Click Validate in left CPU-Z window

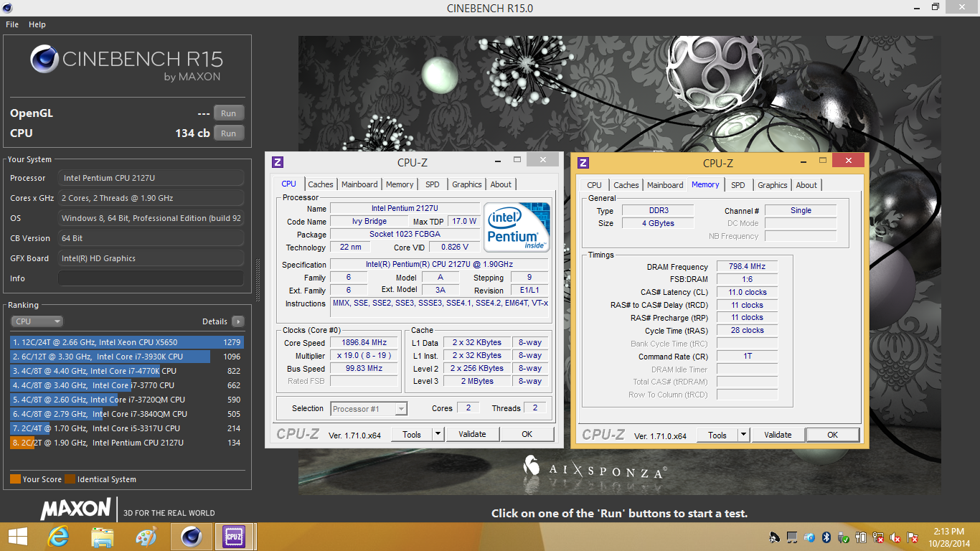coord(472,434)
